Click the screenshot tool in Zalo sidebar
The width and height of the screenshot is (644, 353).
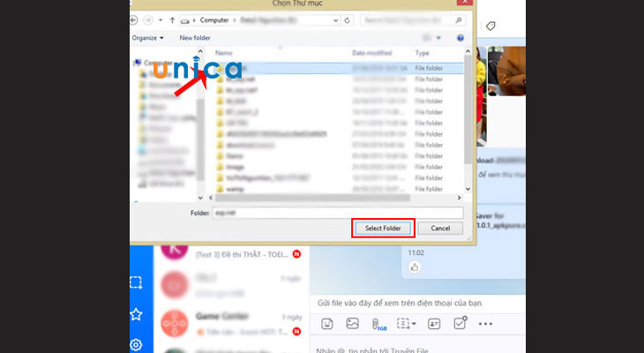pyautogui.click(x=136, y=282)
